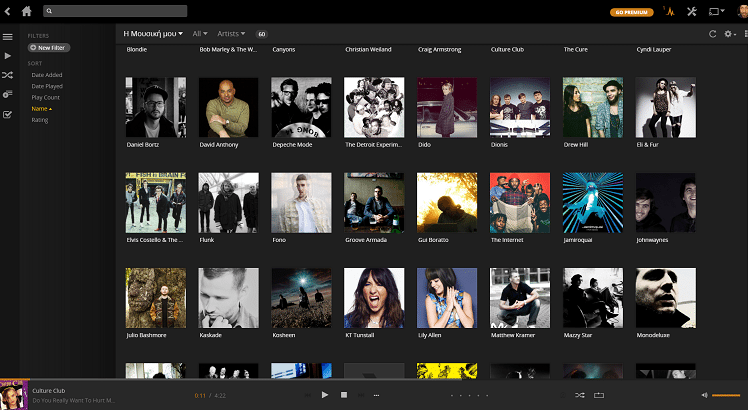748x410 pixels.
Task: Skip to the next track
Action: tap(361, 395)
